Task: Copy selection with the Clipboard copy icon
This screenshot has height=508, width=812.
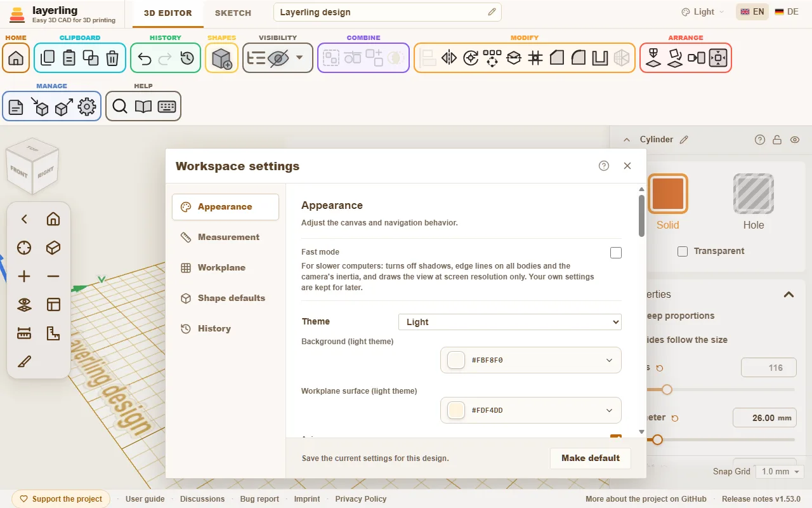Action: [x=48, y=58]
